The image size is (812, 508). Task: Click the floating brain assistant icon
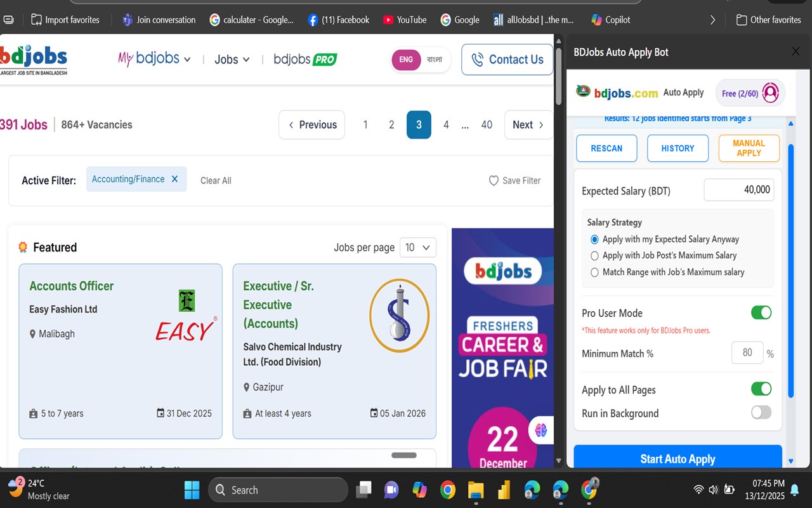[540, 431]
